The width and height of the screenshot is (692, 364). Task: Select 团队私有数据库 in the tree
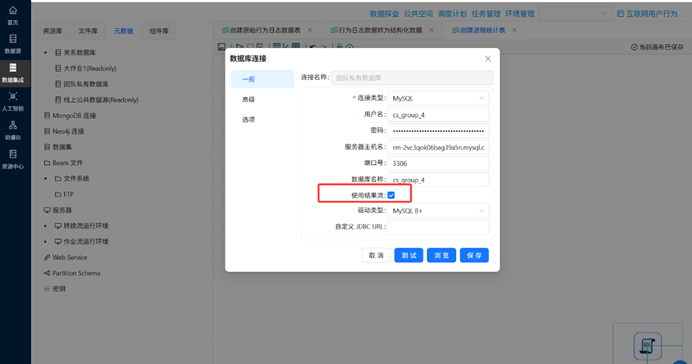click(86, 84)
